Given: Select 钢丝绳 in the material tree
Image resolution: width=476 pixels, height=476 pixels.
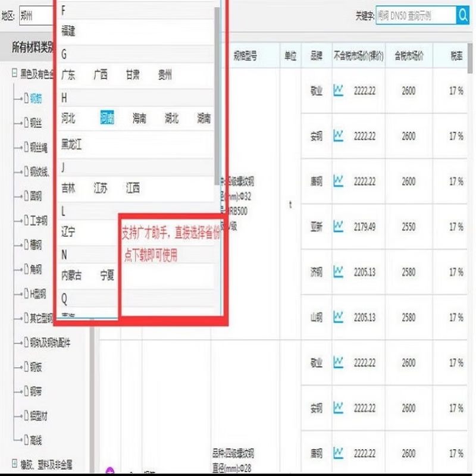Looking at the screenshot, I should 39,148.
